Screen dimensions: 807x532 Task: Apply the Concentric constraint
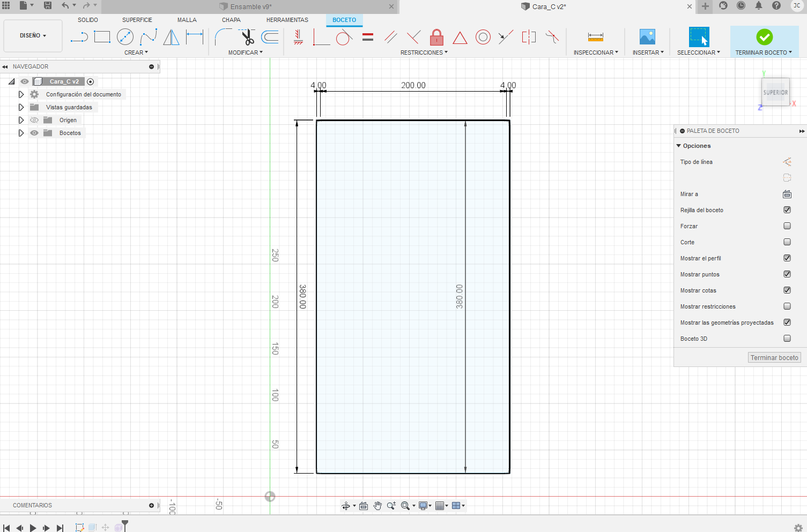(x=483, y=37)
